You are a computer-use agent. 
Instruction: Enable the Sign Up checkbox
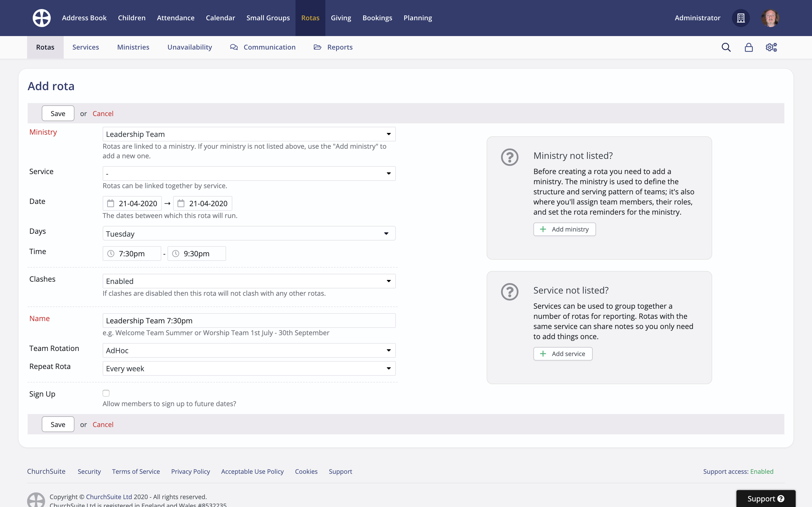click(106, 393)
